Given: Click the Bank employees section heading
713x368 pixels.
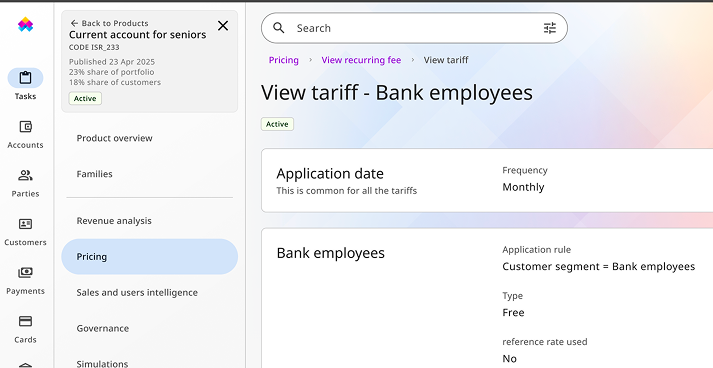Looking at the screenshot, I should [x=331, y=253].
